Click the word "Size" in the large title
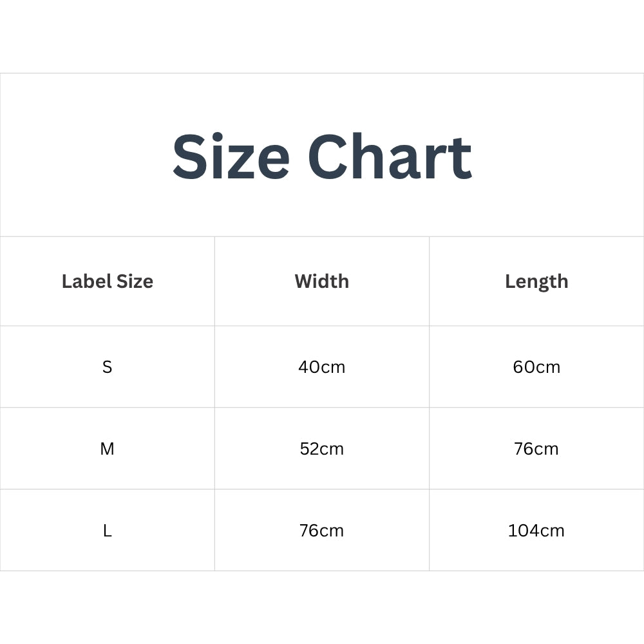 pos(231,158)
